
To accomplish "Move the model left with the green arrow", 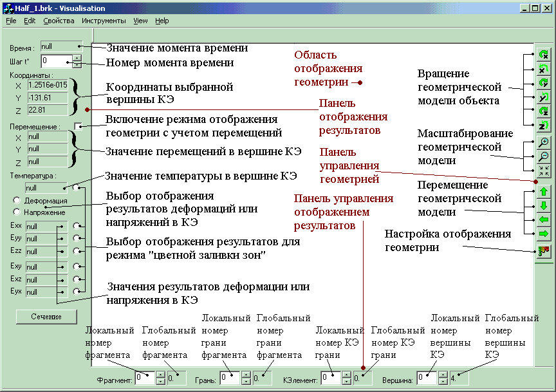I will (543, 220).
